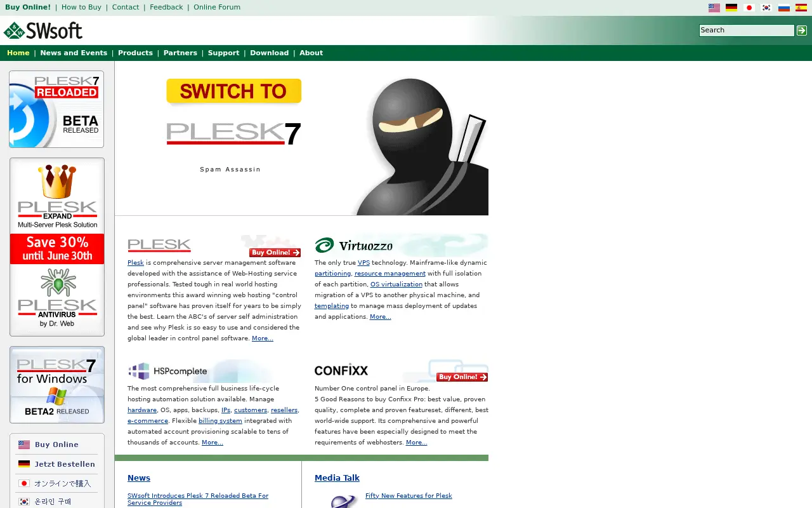Click Buy Online with US flag in sidebar
This screenshot has height=508, width=812.
(x=56, y=444)
